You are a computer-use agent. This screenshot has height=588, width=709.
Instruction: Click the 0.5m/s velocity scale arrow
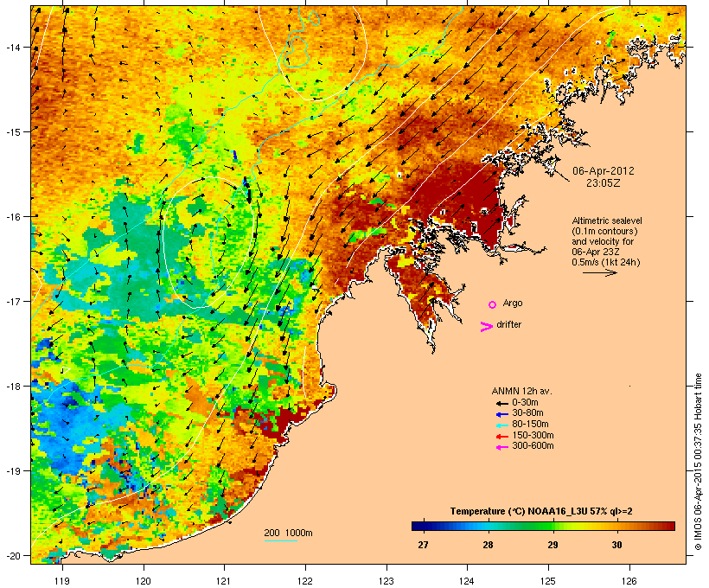(599, 272)
